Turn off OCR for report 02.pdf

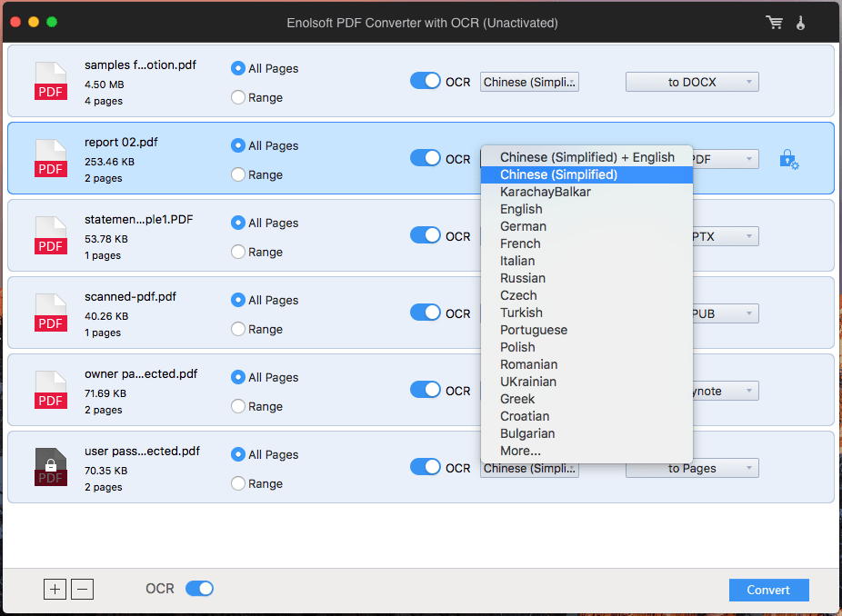(426, 158)
